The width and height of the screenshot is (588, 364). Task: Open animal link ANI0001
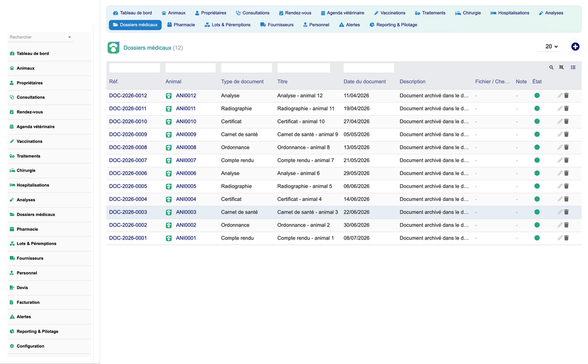pyautogui.click(x=186, y=238)
